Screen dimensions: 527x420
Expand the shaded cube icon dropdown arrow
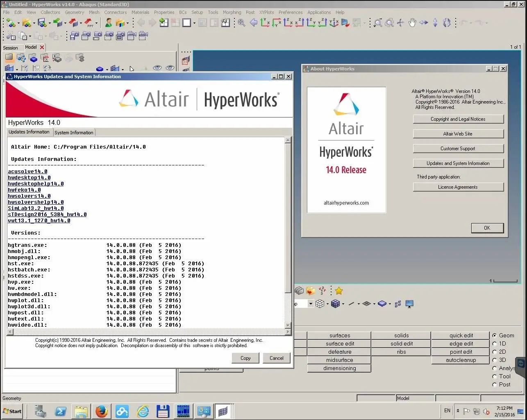pyautogui.click(x=343, y=304)
